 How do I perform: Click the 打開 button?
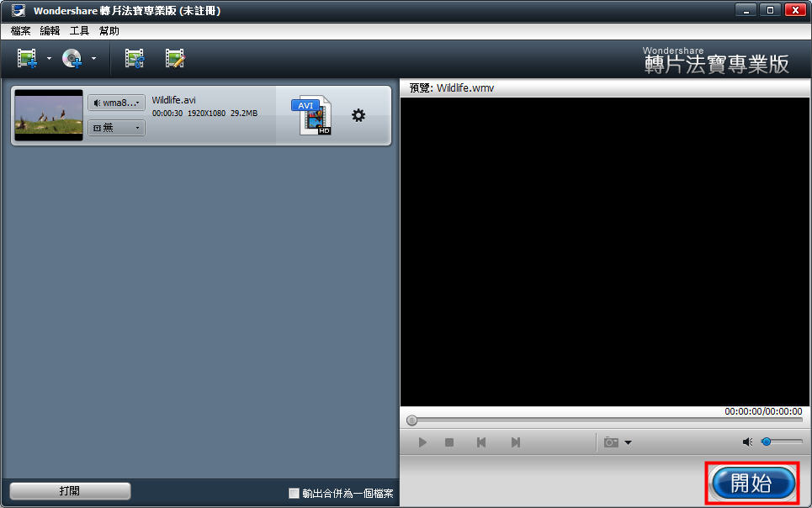click(x=70, y=491)
